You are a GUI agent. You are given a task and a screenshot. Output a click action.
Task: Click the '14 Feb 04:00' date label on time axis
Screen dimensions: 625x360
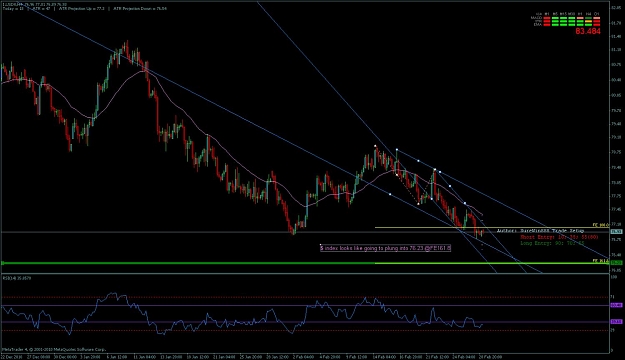pyautogui.click(x=385, y=356)
